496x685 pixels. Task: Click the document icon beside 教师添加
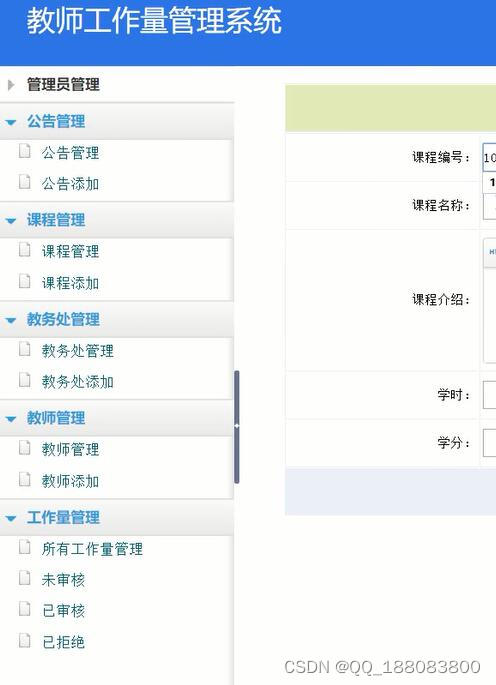25,479
